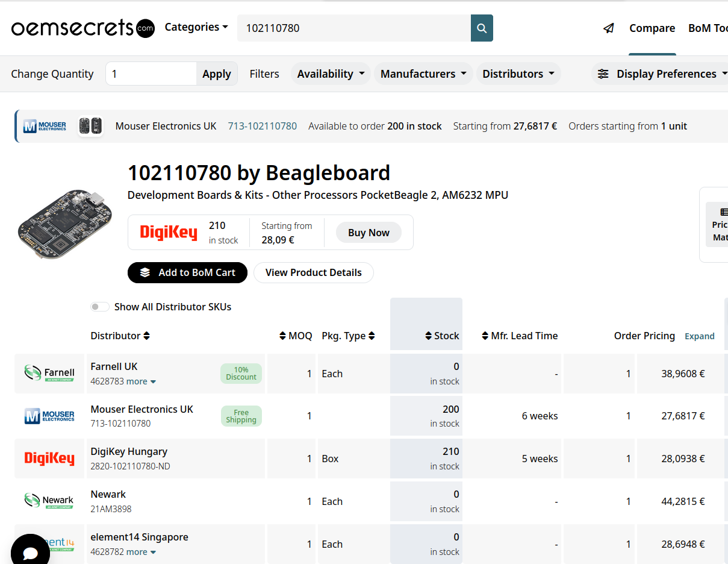Viewport: 728px width, 564px height.
Task: Click the Farnell logo in table row
Action: [x=49, y=374]
